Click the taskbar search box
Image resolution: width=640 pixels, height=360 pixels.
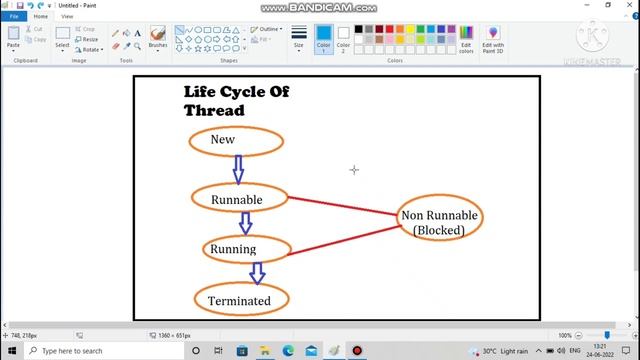(104, 351)
